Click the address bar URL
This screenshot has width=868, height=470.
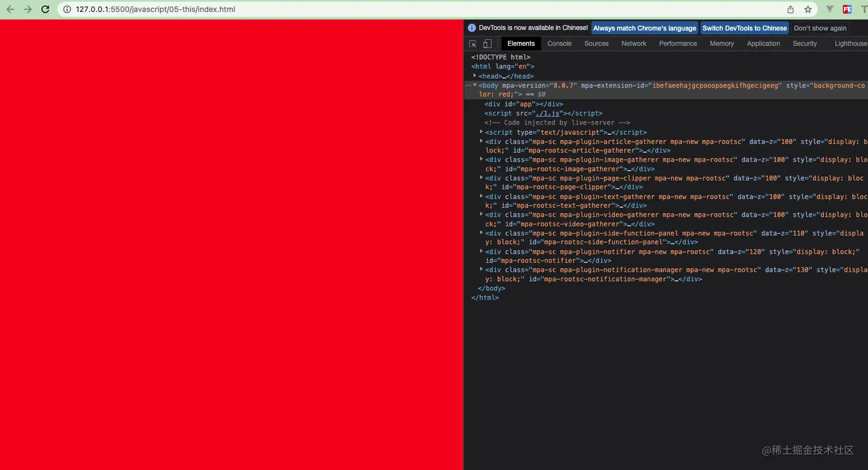156,9
